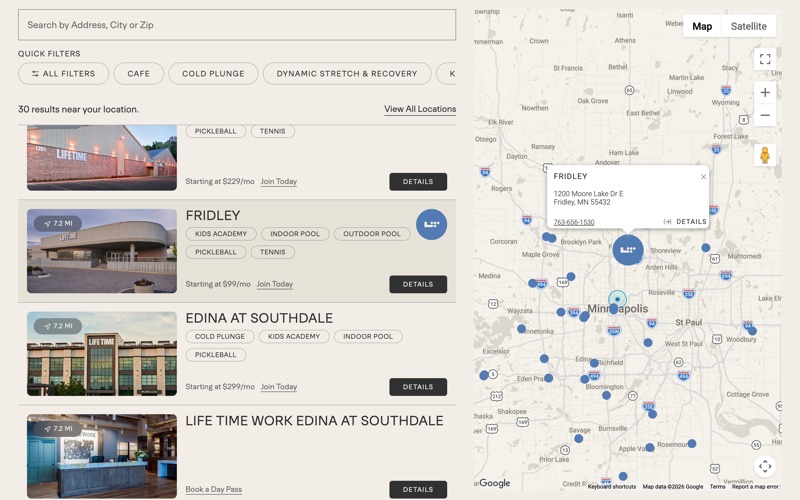Click the 7.2 MI distance badge on Fridley
800x500 pixels.
click(x=58, y=223)
